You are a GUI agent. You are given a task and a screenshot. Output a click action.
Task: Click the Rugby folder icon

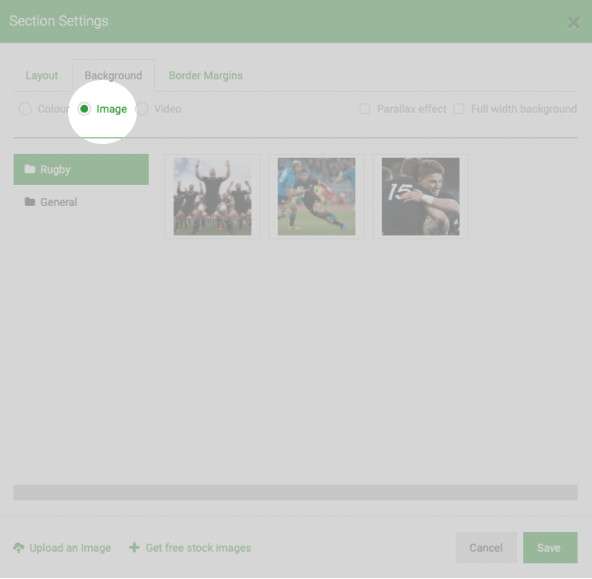(x=30, y=169)
